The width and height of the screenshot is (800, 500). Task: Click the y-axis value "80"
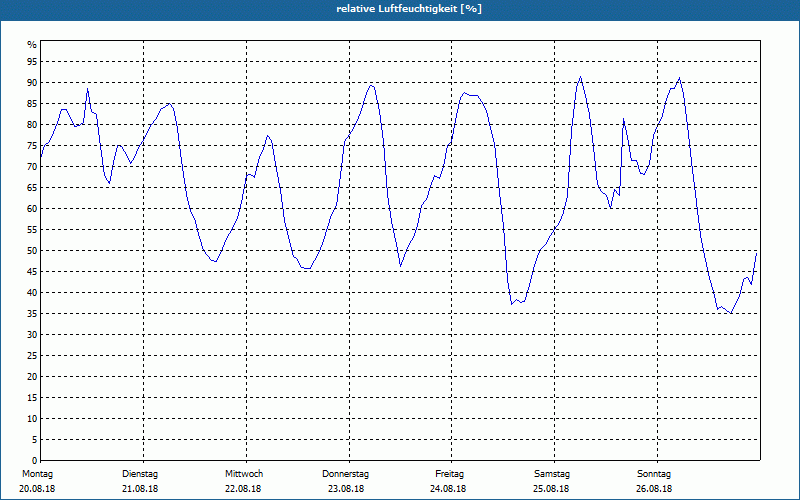(x=32, y=124)
